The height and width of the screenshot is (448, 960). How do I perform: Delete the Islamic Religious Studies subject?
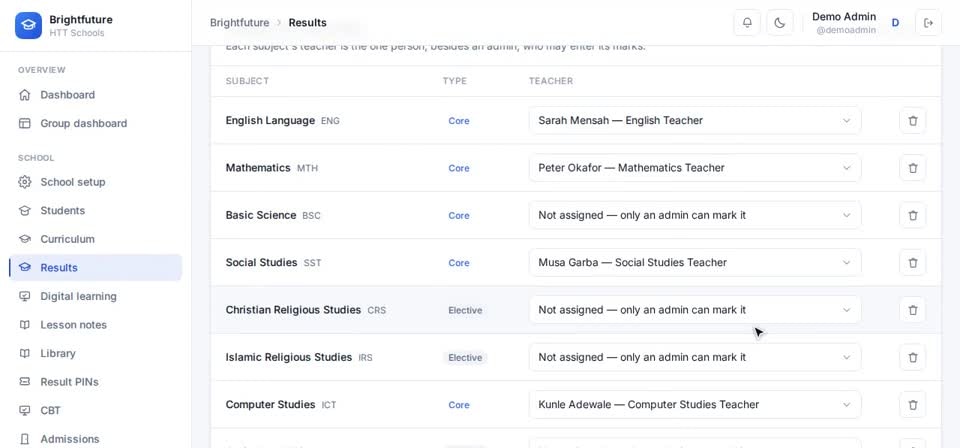click(912, 357)
